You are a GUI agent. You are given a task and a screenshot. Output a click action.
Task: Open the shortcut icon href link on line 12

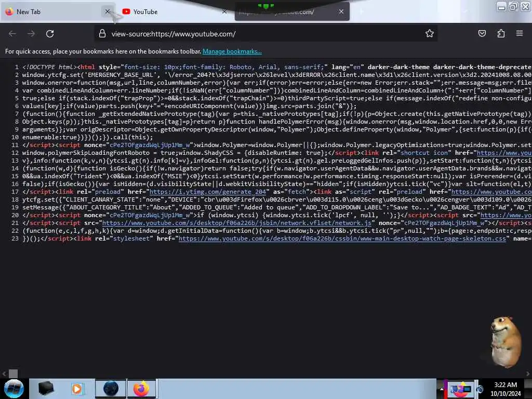pos(504,153)
